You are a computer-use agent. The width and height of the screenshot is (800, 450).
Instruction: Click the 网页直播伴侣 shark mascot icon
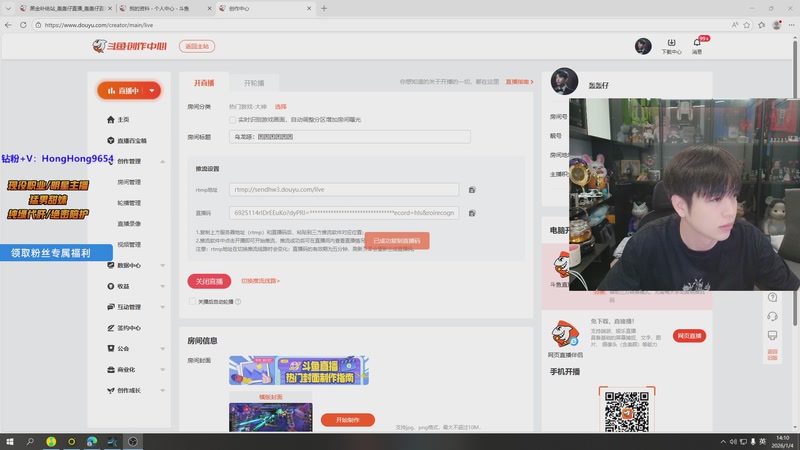(565, 334)
